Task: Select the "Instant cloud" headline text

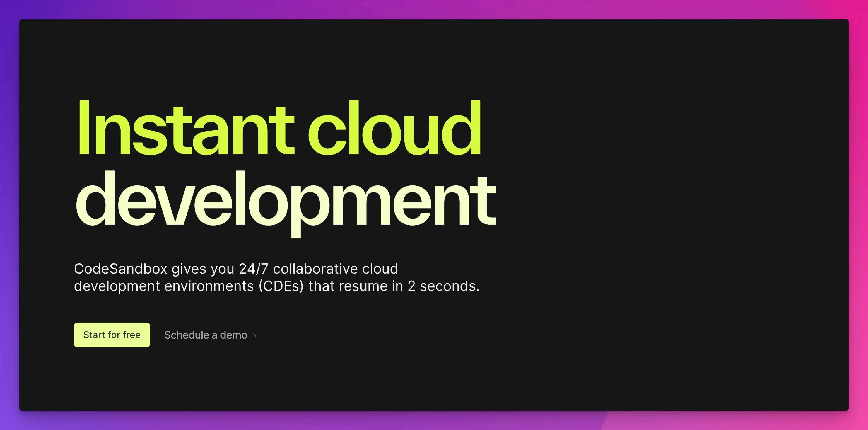Action: (279, 128)
